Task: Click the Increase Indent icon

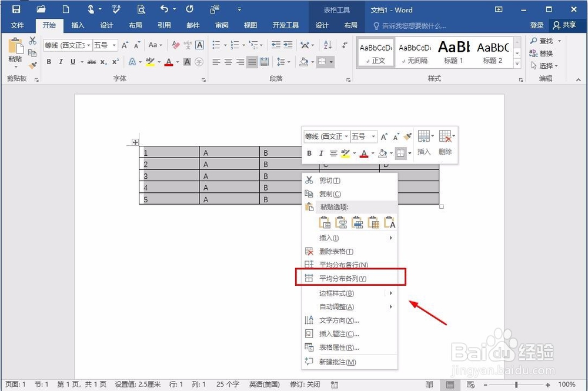Action: (288, 45)
